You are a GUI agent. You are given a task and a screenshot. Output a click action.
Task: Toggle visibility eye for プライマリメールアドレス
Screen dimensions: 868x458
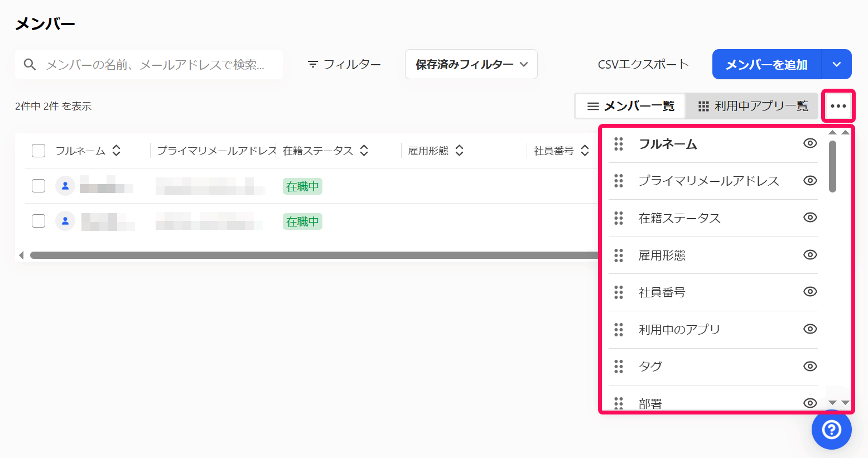[810, 180]
